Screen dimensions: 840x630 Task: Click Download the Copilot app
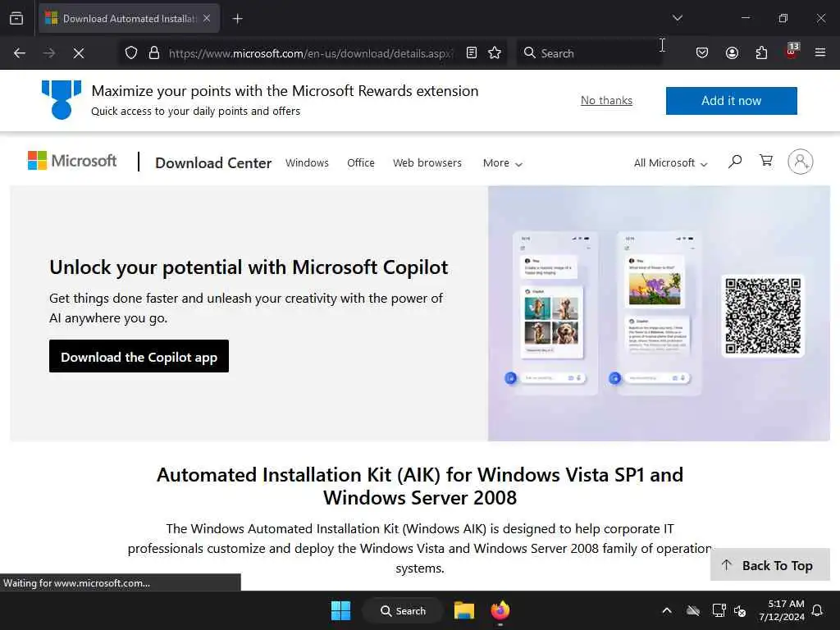pyautogui.click(x=139, y=356)
